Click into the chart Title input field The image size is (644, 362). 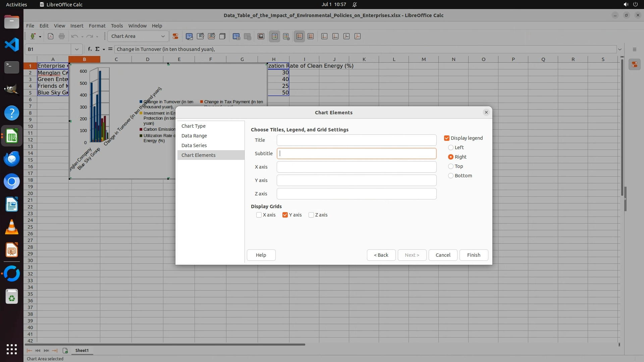tap(356, 140)
